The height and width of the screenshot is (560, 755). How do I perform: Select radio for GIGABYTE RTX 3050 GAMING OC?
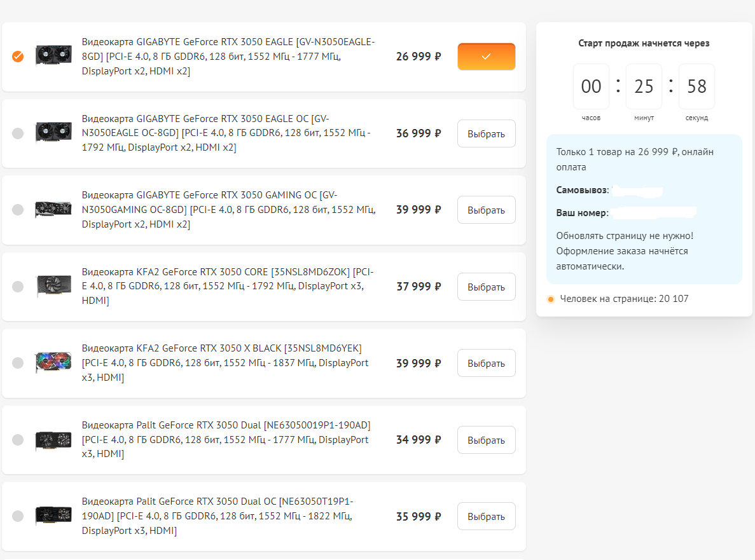[x=18, y=210]
